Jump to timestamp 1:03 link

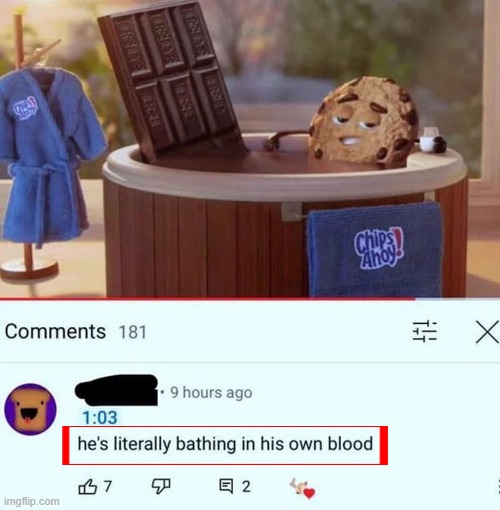pos(100,418)
